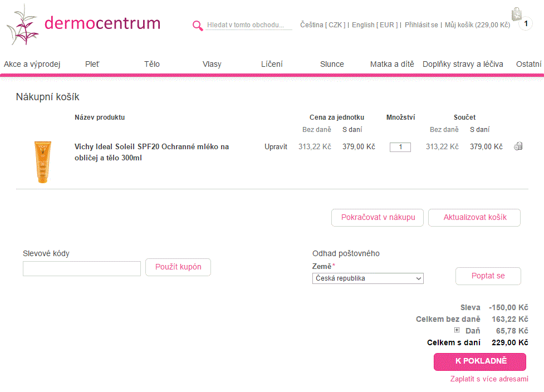
Task: Open the Líčení category
Action: point(272,64)
